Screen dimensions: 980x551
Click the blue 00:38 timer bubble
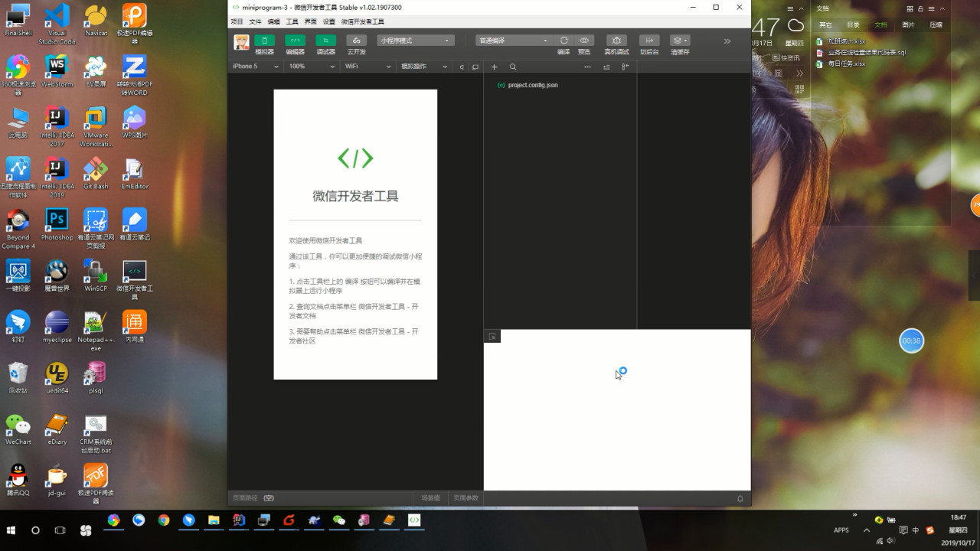911,341
